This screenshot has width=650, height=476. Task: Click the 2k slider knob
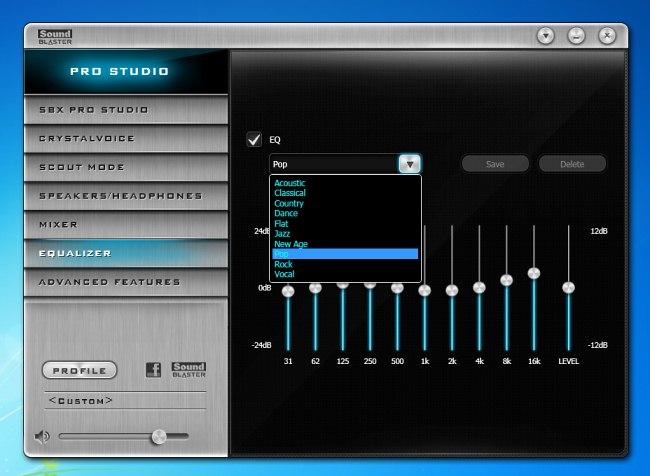[x=452, y=290]
